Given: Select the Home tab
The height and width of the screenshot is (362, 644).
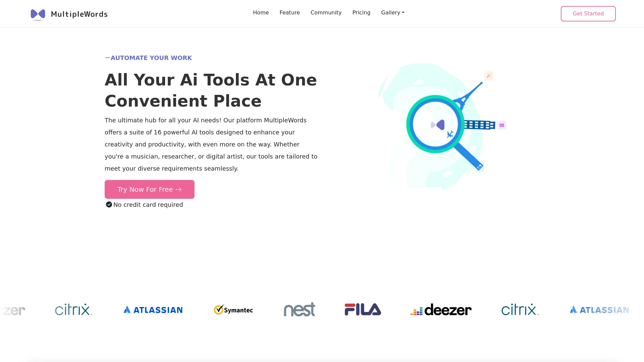Looking at the screenshot, I should [x=261, y=12].
